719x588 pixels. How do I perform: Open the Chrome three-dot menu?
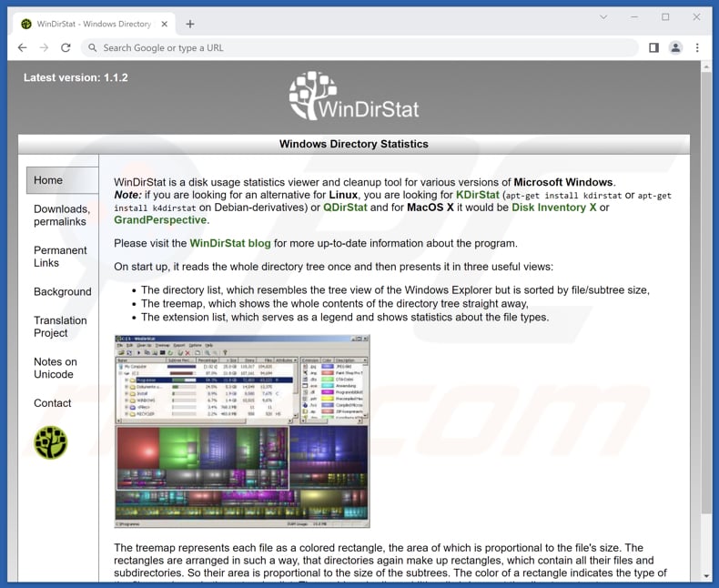click(x=697, y=47)
